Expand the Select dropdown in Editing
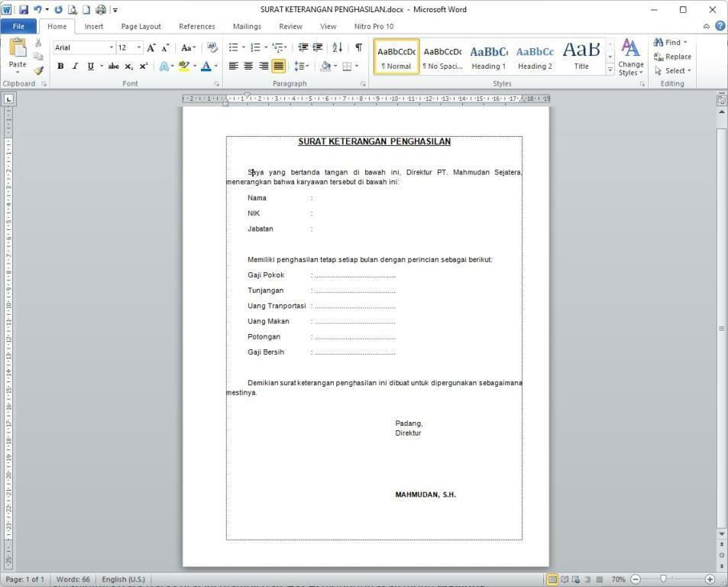Image resolution: width=728 pixels, height=587 pixels. (x=673, y=70)
